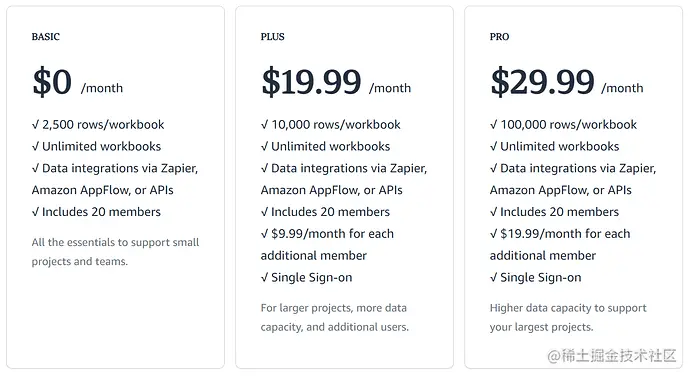This screenshot has height=377, width=690.
Task: Select the $19.99 /month price
Action: [336, 82]
